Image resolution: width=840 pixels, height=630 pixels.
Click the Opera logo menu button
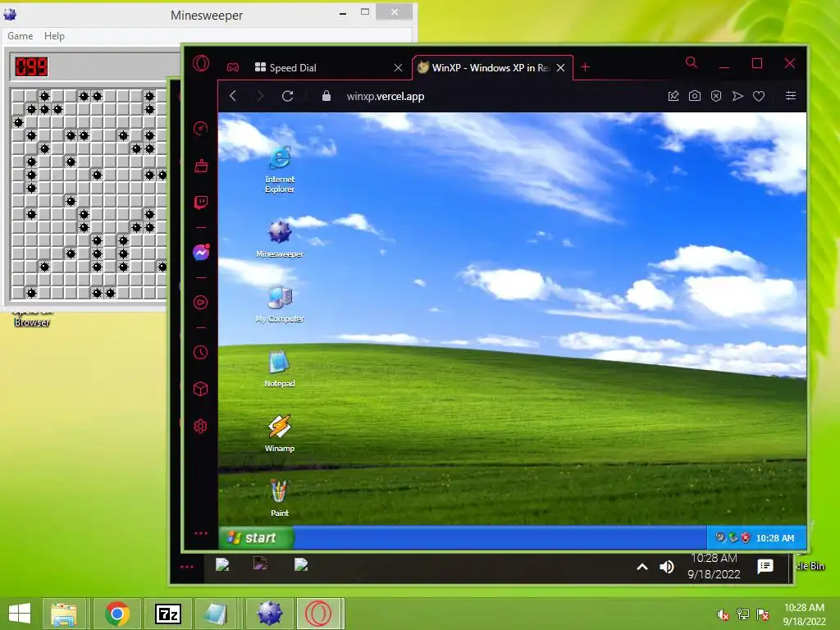(201, 64)
